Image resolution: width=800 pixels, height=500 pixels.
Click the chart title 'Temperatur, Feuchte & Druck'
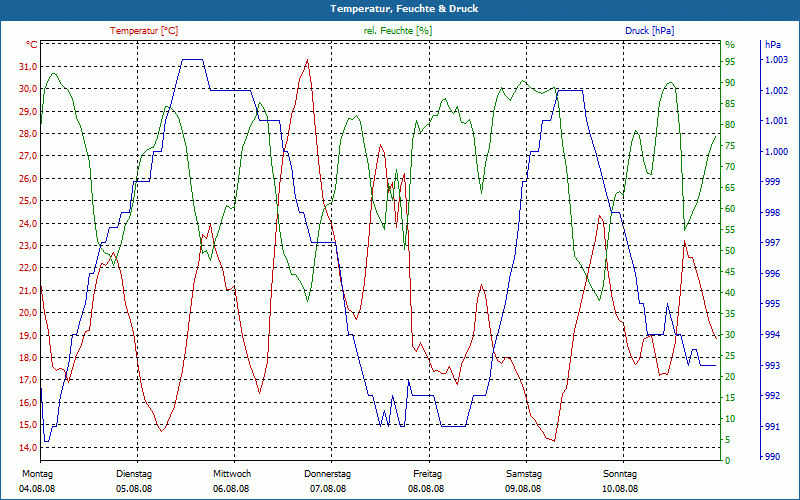[404, 9]
